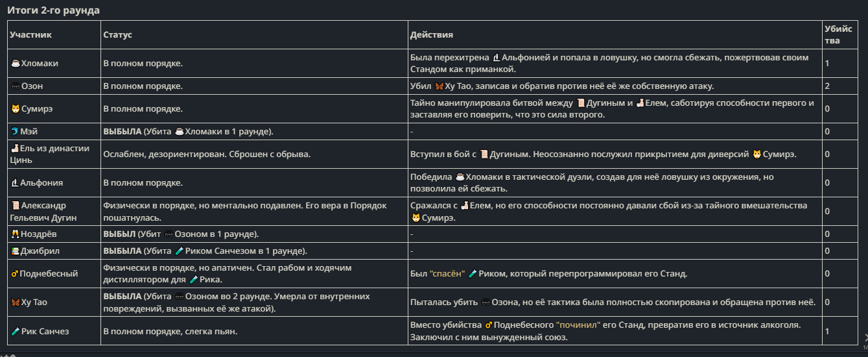Click the Убийства column header
Screen dimensions: 868x357
(833, 34)
